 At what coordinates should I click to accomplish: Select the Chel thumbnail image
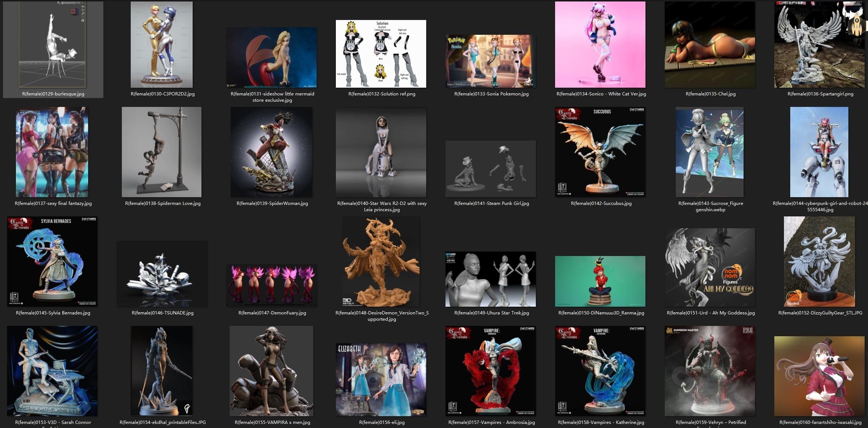710,45
